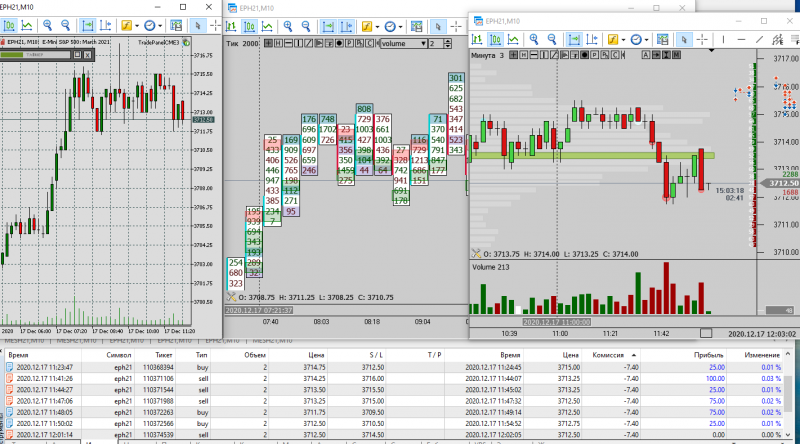Zoom in on the middle cluster chart

tap(288, 27)
